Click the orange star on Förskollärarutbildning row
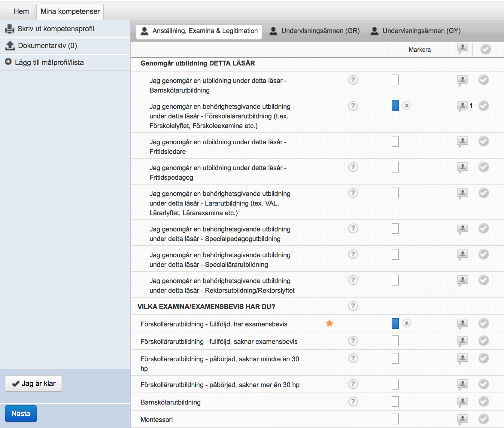Viewport: 504px width, 428px height. (329, 323)
